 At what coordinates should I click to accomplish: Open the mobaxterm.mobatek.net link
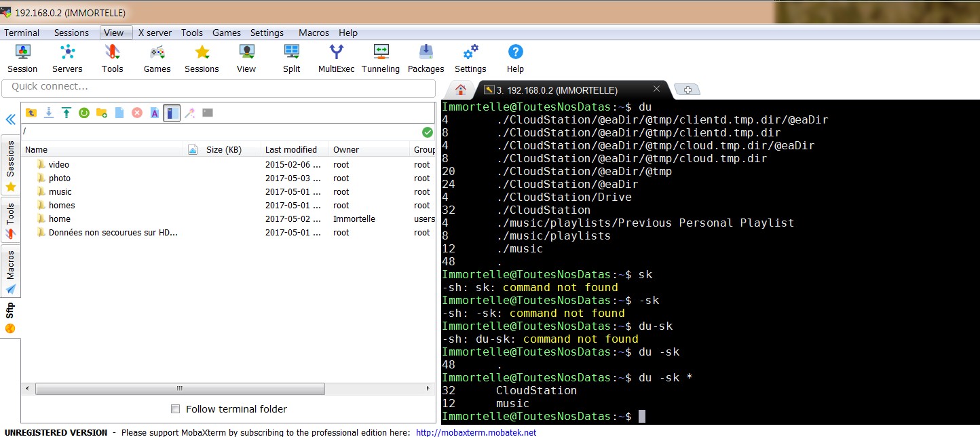coord(476,432)
